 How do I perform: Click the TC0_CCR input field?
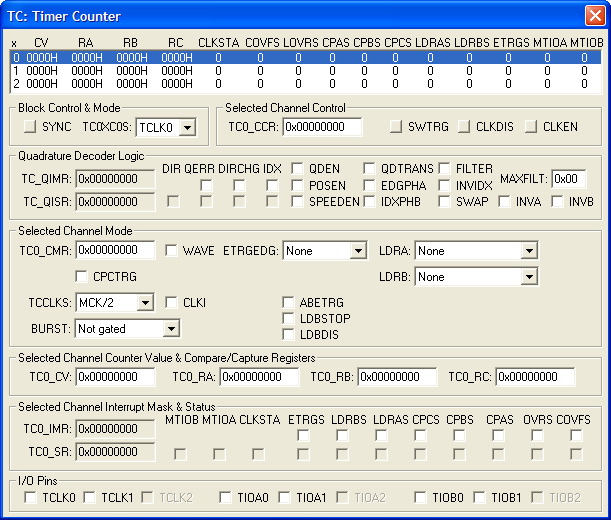click(x=322, y=127)
